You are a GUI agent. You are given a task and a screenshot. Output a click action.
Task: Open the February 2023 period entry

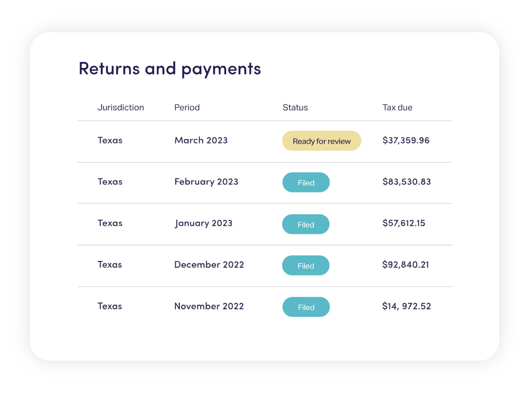click(206, 182)
